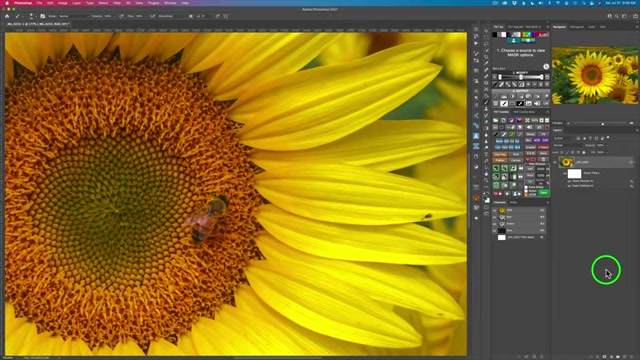This screenshot has height=360, width=640.
Task: Open blending options for Topaz Sharpen AI
Action: [631, 181]
